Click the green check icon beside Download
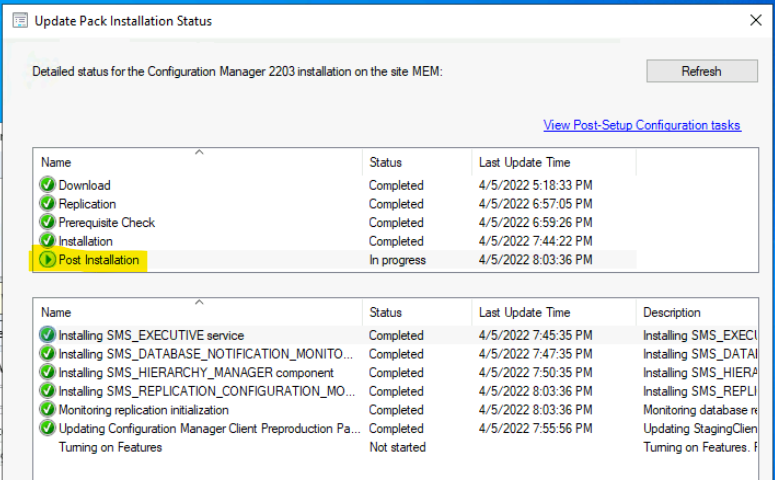 47,184
